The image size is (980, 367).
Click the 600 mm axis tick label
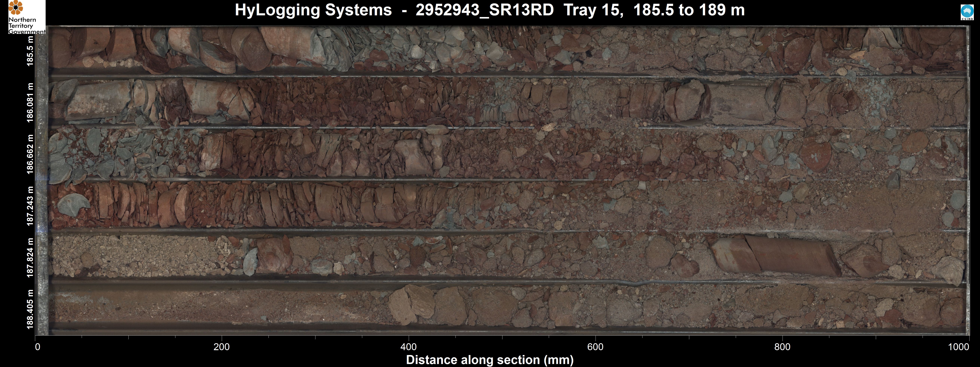[595, 347]
